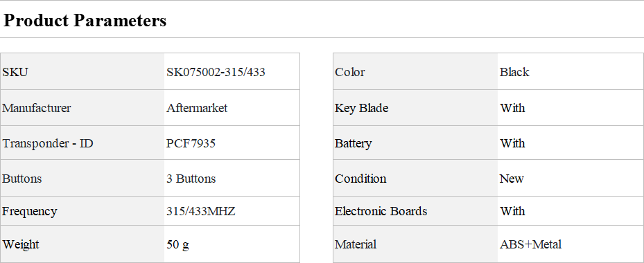The height and width of the screenshot is (263, 644).
Task: Select the 315/433MHZ frequency value
Action: [200, 211]
